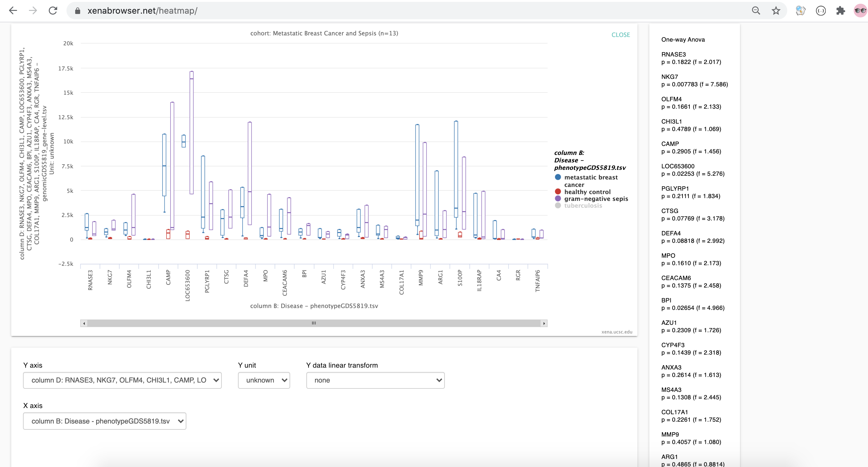Toggle metastatic breast cancer legend series
The image size is (868, 467).
pyautogui.click(x=591, y=181)
